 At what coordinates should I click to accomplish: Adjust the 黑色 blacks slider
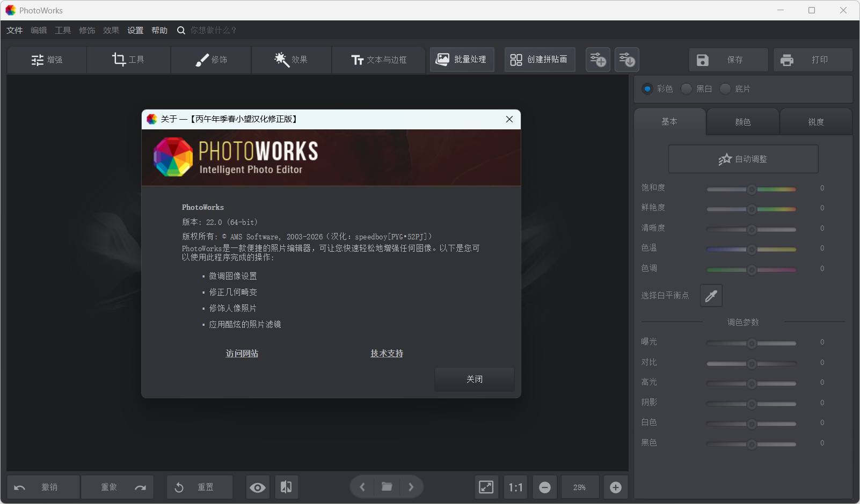[752, 444]
